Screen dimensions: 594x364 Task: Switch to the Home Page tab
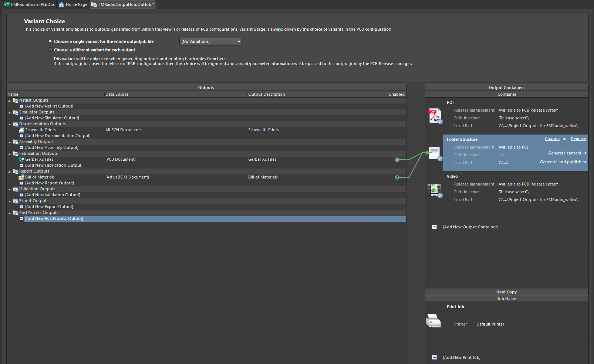pos(73,4)
